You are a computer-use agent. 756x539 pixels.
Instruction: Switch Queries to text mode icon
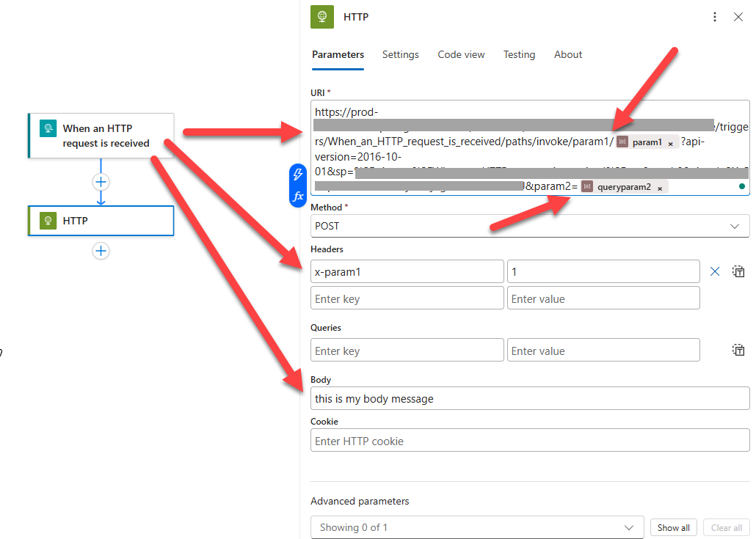click(738, 350)
